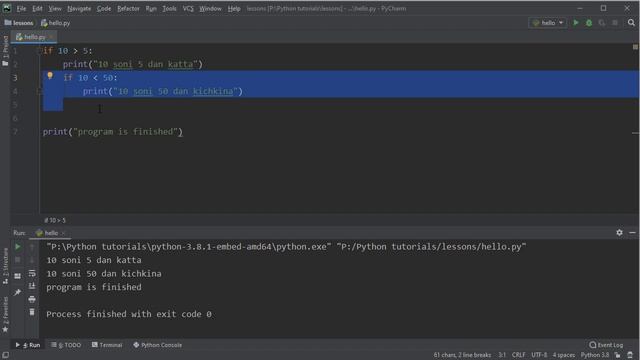Click the CRLF line separator selector

click(x=518, y=355)
